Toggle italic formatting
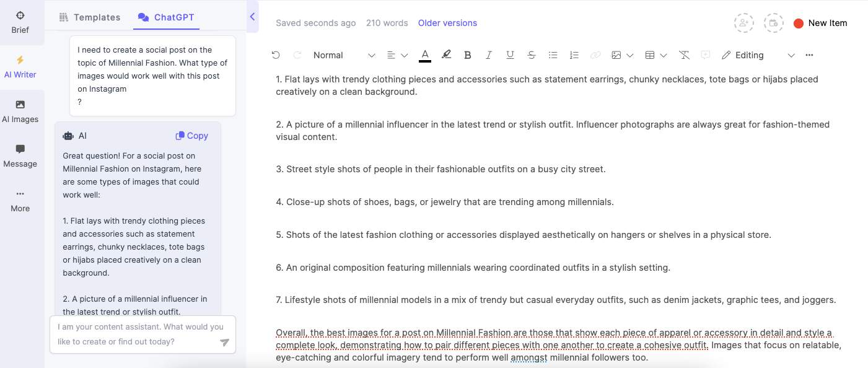Viewport: 868px width, 368px height. [489, 55]
